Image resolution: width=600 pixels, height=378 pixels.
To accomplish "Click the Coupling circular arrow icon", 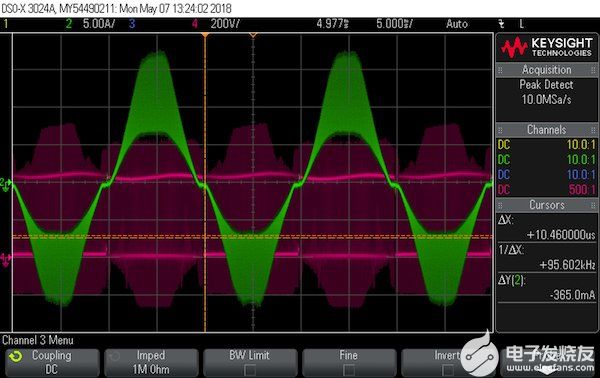I will click(16, 357).
